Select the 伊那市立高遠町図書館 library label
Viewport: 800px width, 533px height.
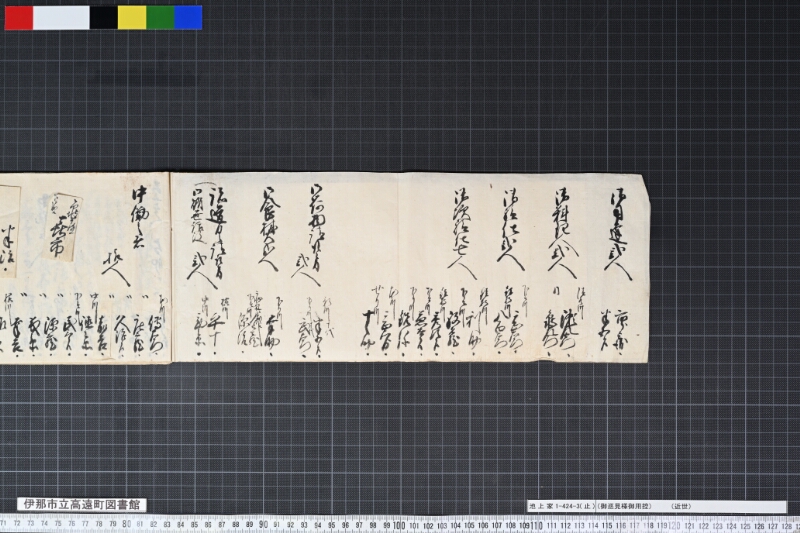(82, 505)
